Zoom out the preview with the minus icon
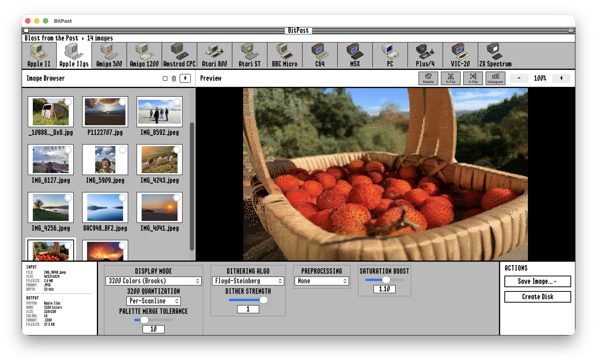 519,78
